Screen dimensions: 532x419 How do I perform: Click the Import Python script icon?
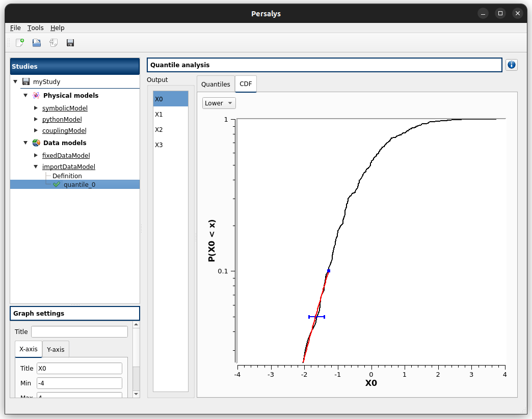tap(54, 43)
